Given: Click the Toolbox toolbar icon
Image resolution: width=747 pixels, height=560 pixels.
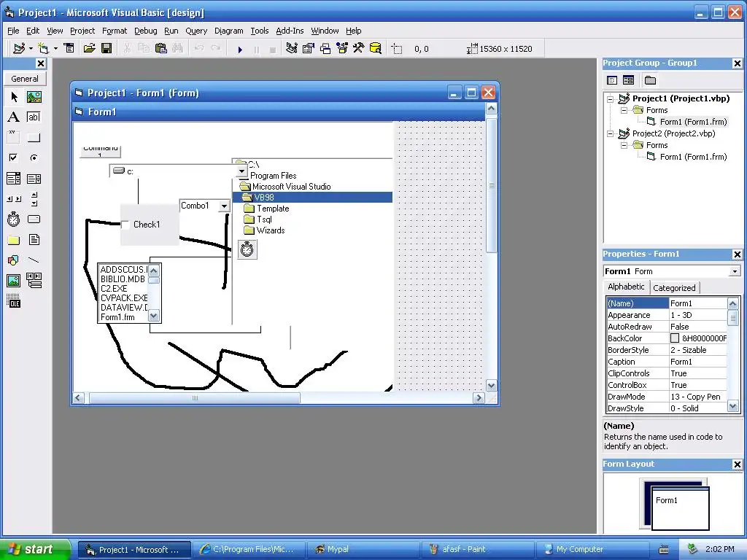Looking at the screenshot, I should [x=359, y=49].
